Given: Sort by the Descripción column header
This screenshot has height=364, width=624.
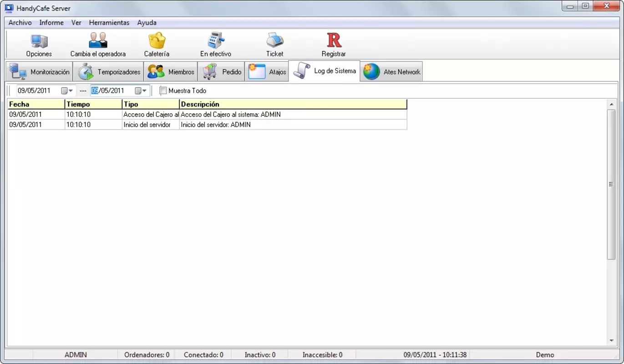Looking at the screenshot, I should tap(293, 104).
